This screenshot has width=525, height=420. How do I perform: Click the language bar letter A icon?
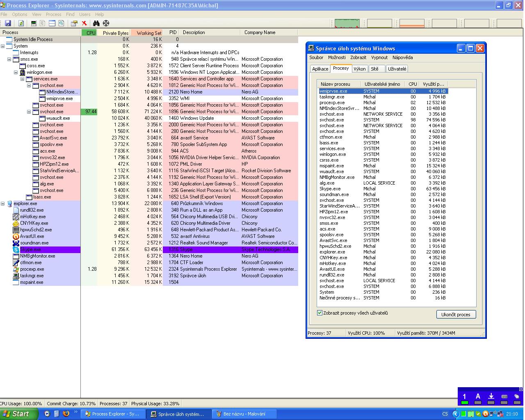[x=478, y=396]
